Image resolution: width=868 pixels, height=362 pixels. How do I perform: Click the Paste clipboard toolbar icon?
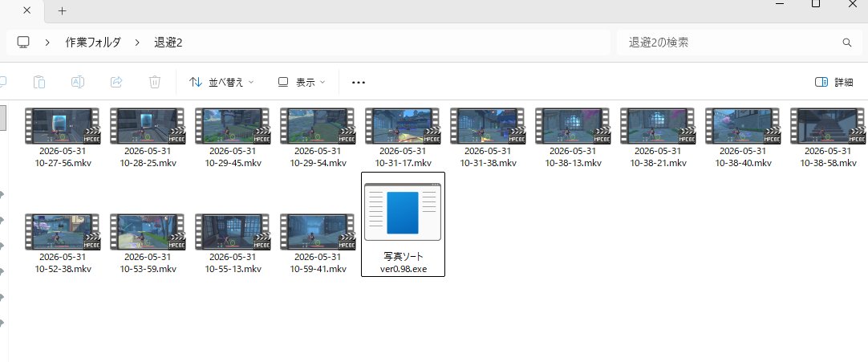39,82
